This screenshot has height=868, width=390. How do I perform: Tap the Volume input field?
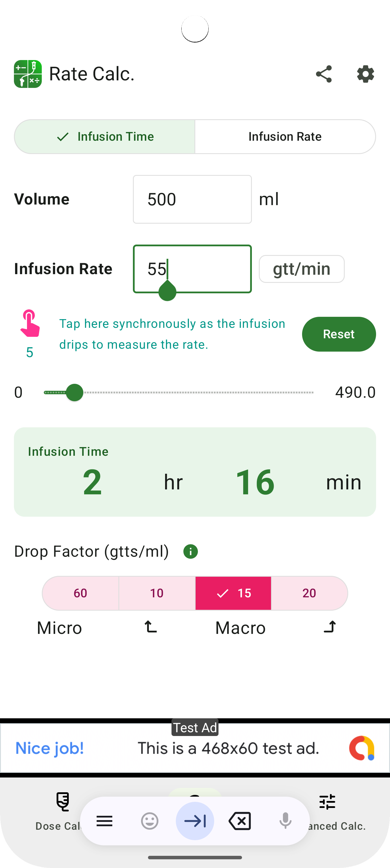[x=192, y=199]
